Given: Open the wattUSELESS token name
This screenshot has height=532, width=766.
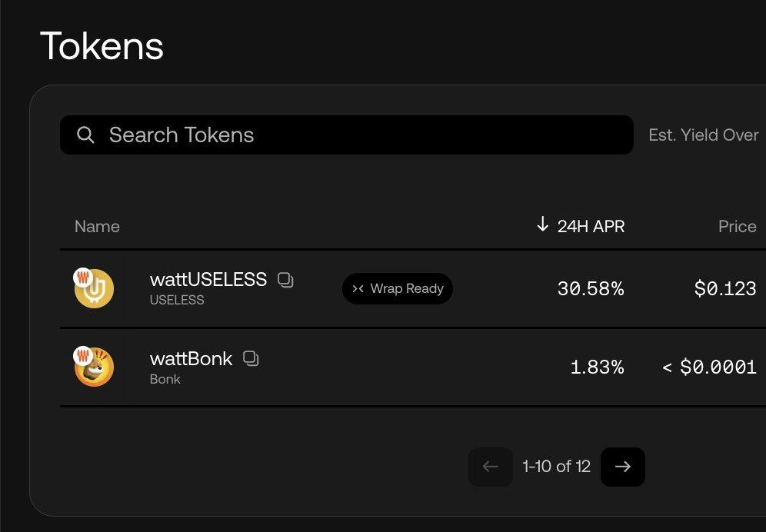Looking at the screenshot, I should (x=208, y=280).
